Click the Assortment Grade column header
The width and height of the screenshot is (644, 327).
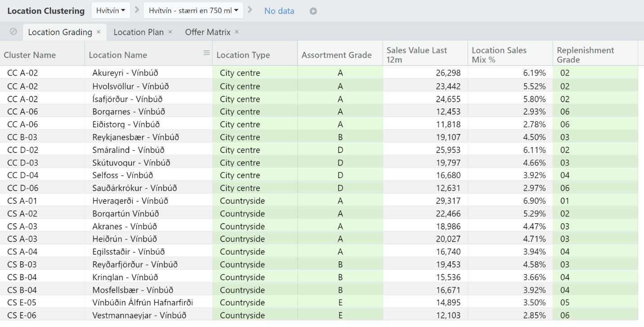336,55
